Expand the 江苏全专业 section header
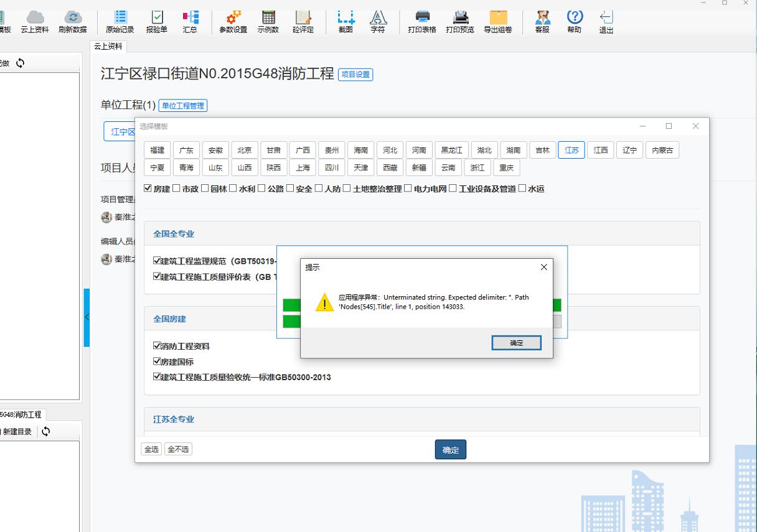 tap(174, 420)
